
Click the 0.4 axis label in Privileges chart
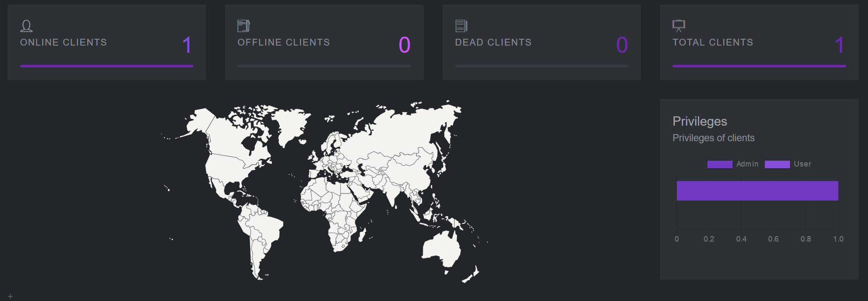coord(741,239)
